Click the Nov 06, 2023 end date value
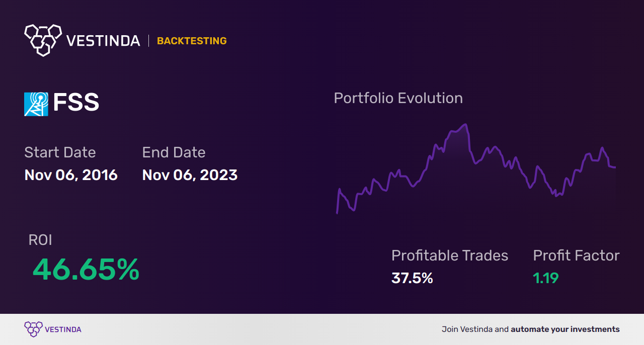This screenshot has height=345, width=644. 190,175
